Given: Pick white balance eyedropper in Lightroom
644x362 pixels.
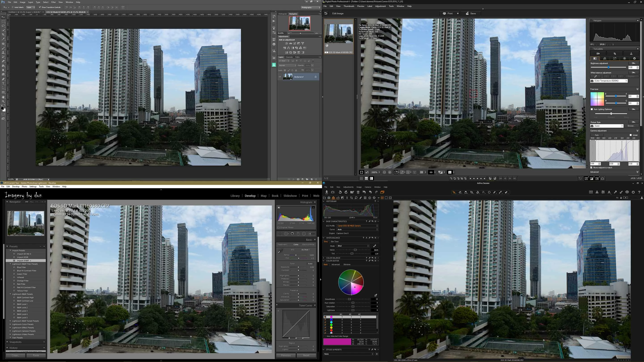Looking at the screenshot, I should click(280, 251).
